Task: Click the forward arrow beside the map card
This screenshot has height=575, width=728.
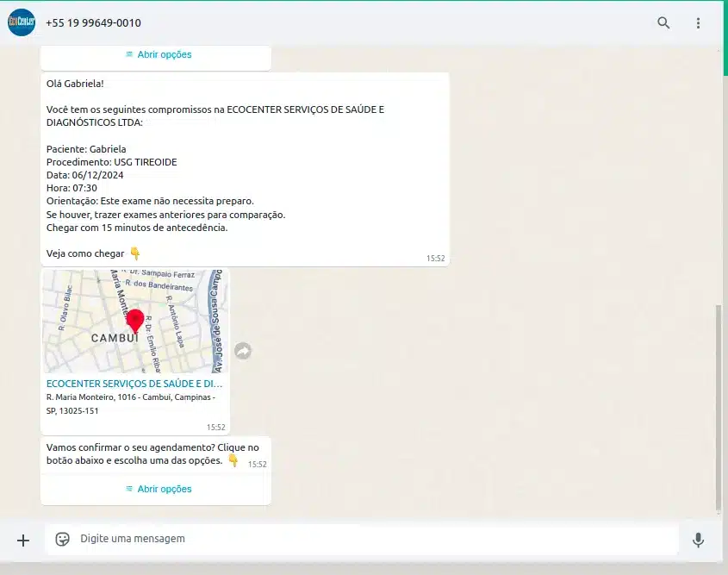Action: click(242, 350)
